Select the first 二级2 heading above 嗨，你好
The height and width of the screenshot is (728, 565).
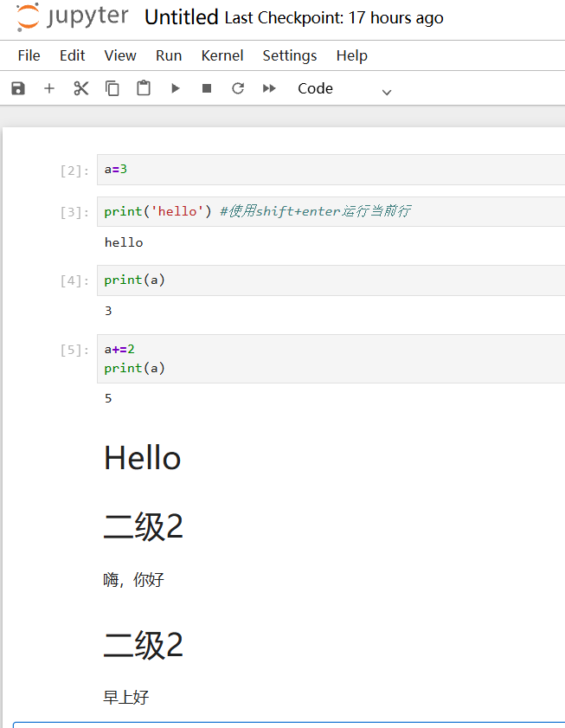tap(144, 526)
